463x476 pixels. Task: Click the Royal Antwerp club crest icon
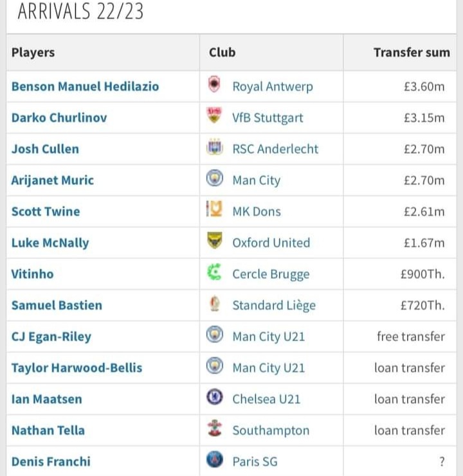coord(215,85)
